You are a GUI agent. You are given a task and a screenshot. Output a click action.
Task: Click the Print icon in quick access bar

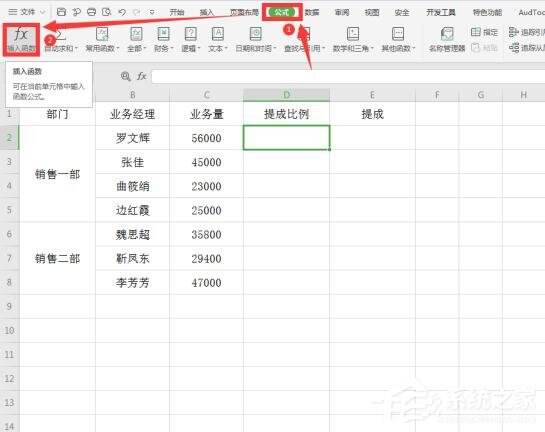click(x=91, y=12)
